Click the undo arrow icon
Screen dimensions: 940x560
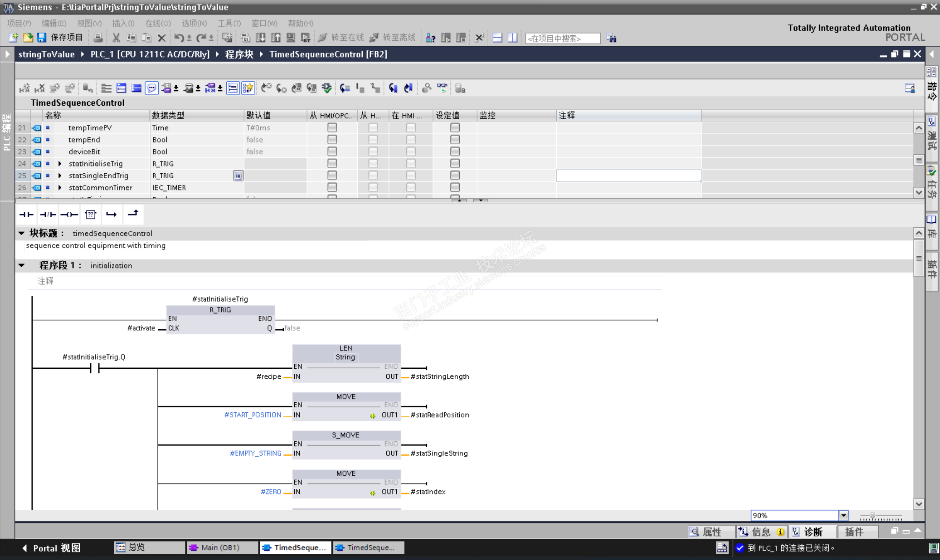pyautogui.click(x=179, y=38)
